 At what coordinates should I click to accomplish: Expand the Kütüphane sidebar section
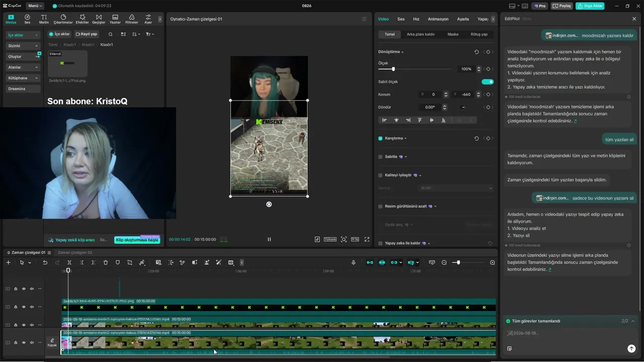pos(23,78)
